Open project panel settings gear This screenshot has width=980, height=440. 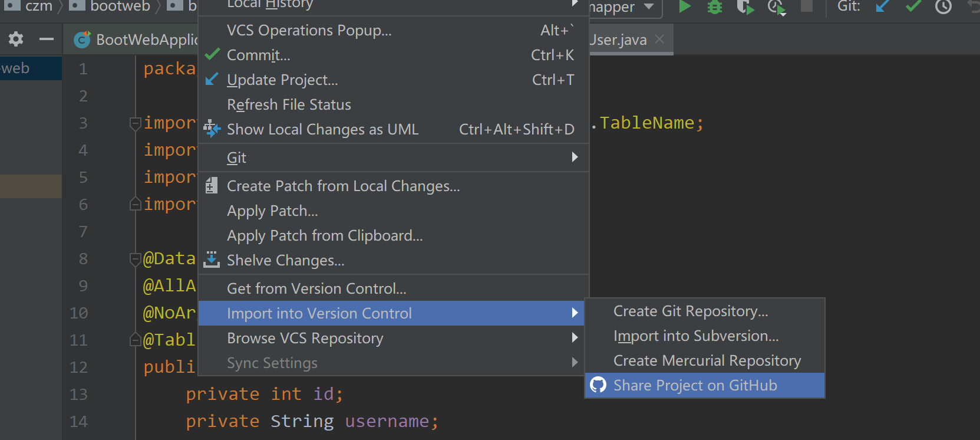16,40
